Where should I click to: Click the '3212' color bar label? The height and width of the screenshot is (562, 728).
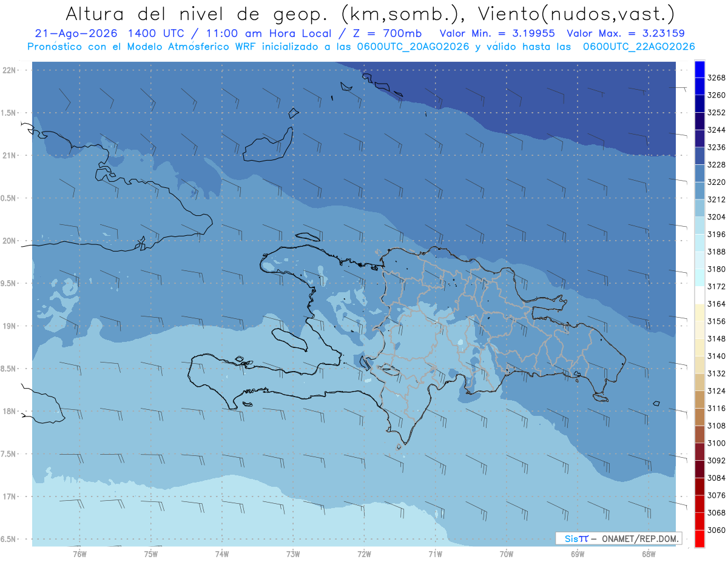(x=716, y=199)
